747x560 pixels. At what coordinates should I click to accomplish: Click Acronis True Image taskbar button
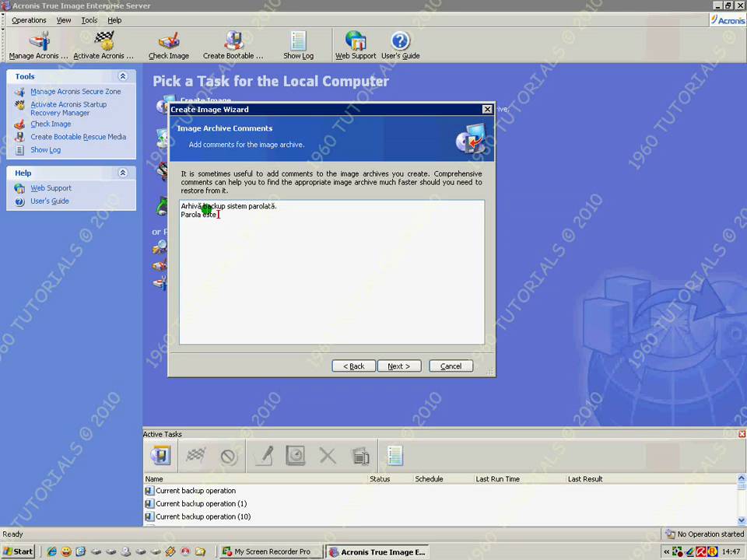(x=377, y=552)
